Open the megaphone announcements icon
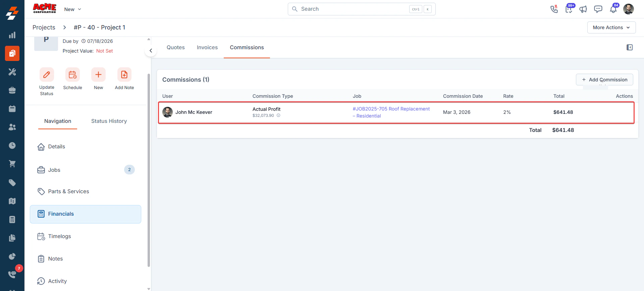The width and height of the screenshot is (644, 291). (583, 9)
